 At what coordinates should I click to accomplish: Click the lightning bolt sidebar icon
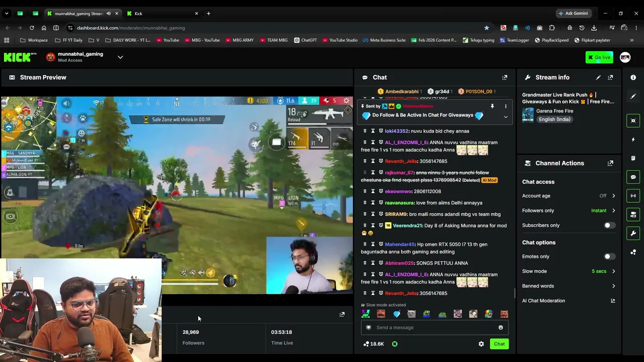pyautogui.click(x=633, y=139)
